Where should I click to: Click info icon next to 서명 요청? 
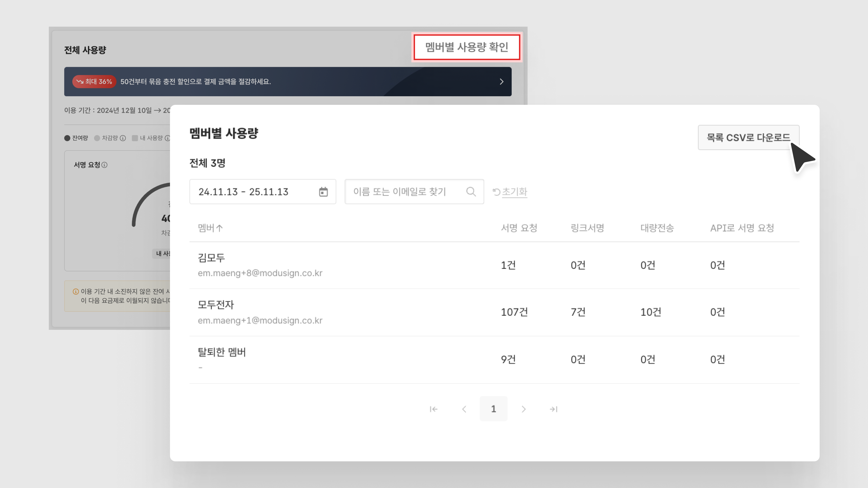click(x=104, y=165)
